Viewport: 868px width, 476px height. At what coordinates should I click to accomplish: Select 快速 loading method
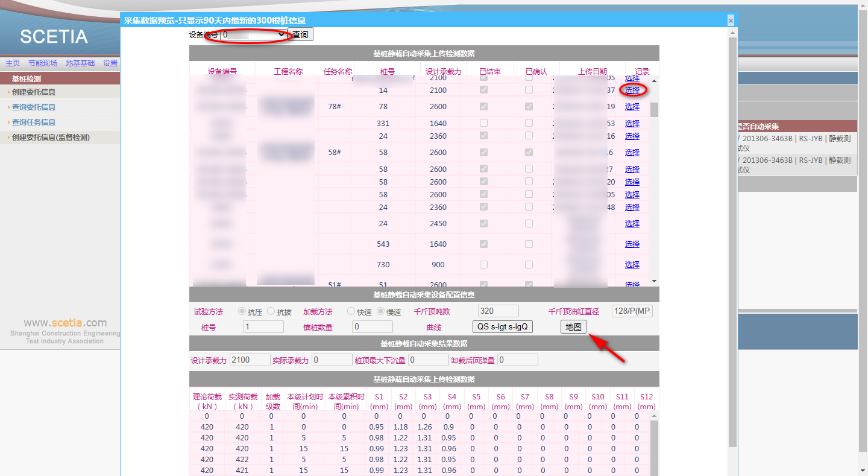click(x=351, y=311)
